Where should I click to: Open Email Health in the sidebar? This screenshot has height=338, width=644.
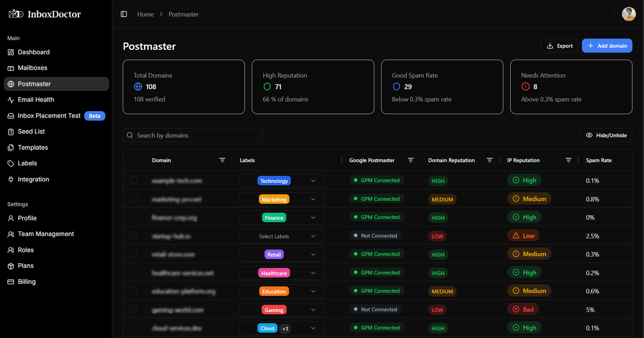(x=36, y=100)
